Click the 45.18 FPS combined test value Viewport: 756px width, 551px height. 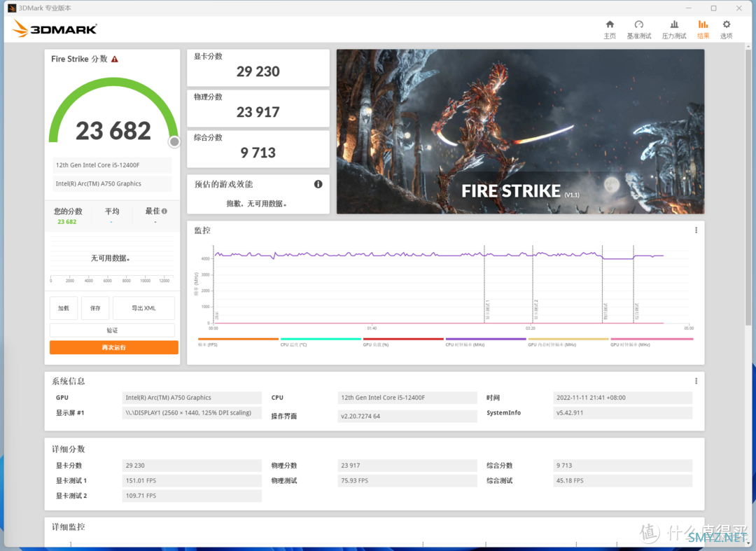coord(622,480)
